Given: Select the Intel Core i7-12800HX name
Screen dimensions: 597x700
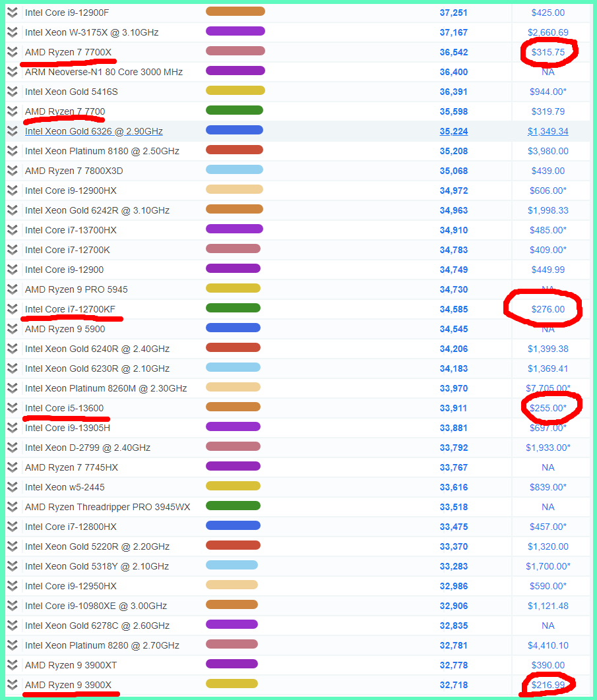Looking at the screenshot, I should [x=71, y=527].
